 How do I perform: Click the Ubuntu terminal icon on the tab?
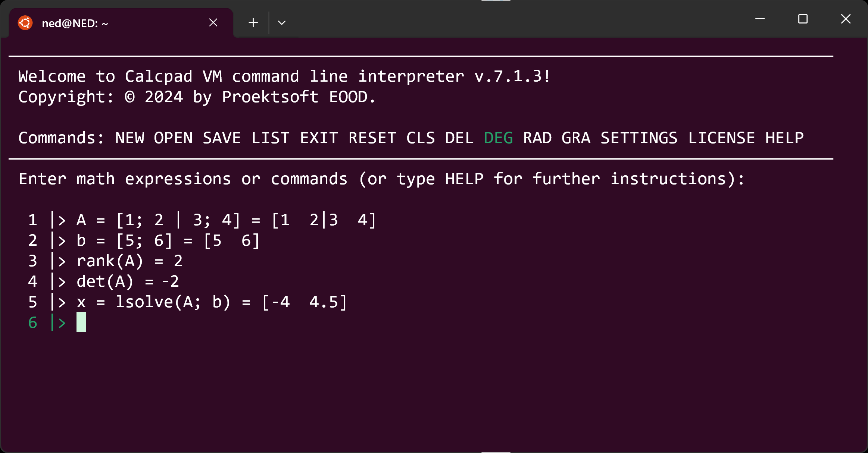[25, 22]
